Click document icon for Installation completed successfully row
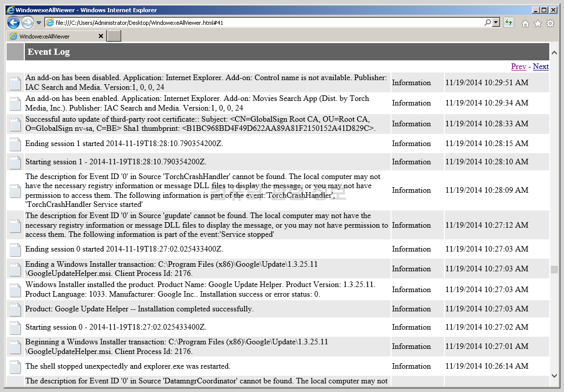Screen dimensions: 564x392 pyautogui.click(x=15, y=309)
